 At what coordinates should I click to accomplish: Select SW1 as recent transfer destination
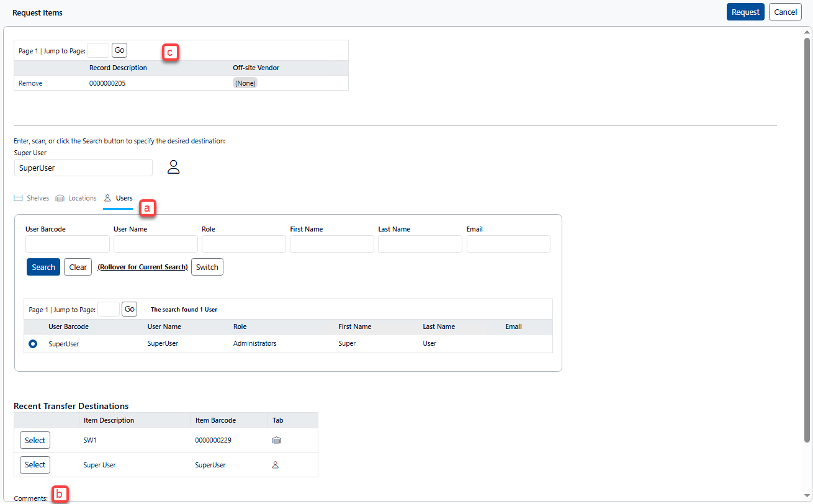pos(35,440)
